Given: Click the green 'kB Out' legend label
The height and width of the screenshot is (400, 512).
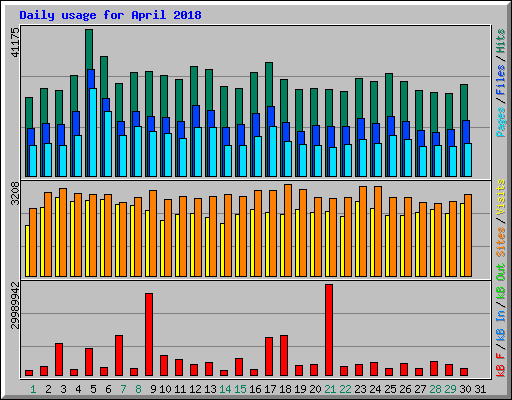Looking at the screenshot, I should [501, 282].
